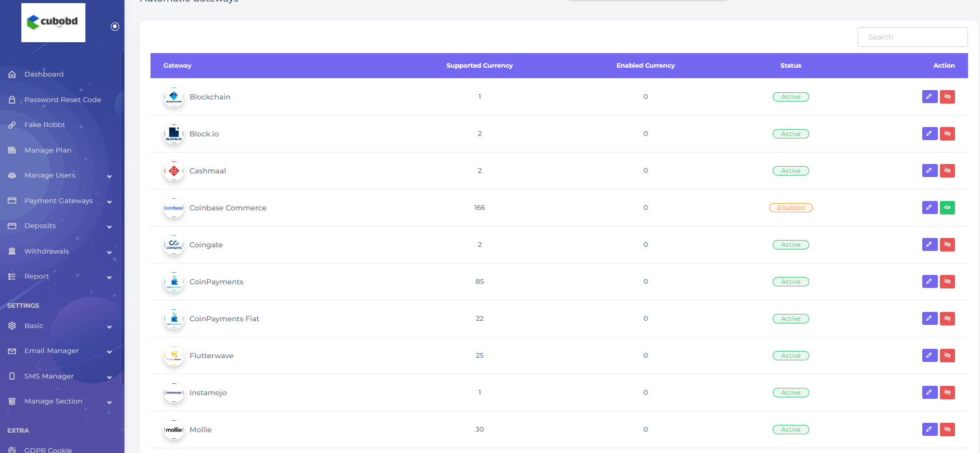
Task: Go to Manage Plan in sidebar
Action: click(48, 150)
